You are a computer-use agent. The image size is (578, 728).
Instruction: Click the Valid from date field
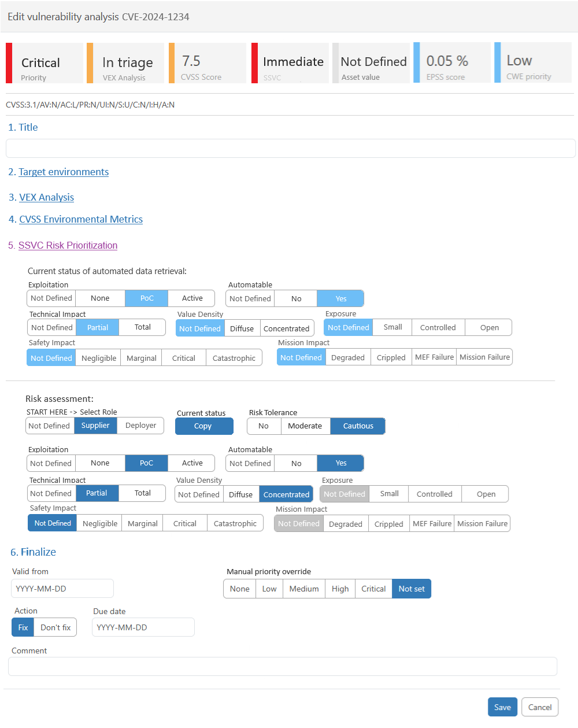pyautogui.click(x=62, y=589)
